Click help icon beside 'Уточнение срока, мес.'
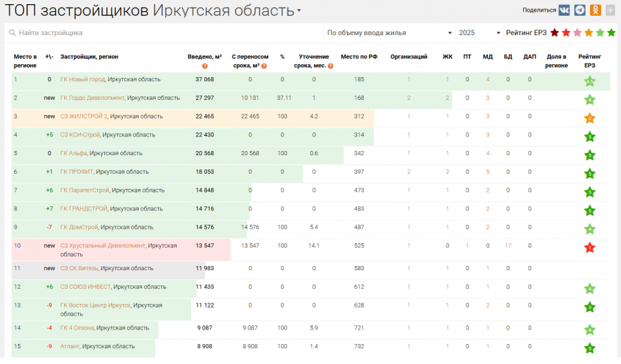The width and height of the screenshot is (621, 364). pyautogui.click(x=331, y=66)
